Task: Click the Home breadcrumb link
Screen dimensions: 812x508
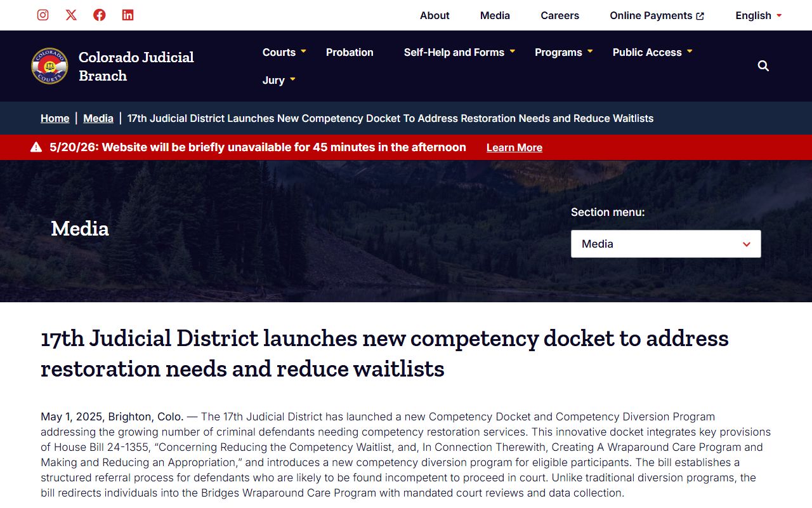Action: pos(55,118)
